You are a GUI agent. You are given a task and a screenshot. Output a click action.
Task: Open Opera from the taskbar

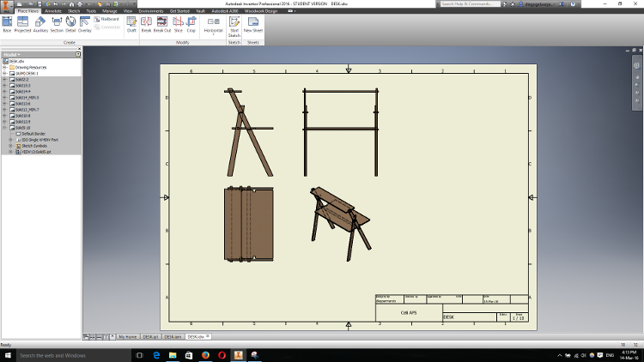(222, 355)
